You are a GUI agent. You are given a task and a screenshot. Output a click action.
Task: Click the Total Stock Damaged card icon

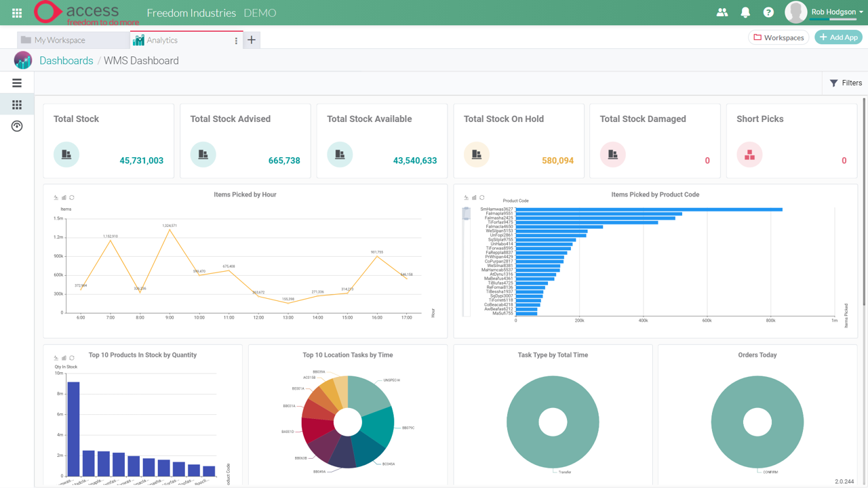[x=613, y=155]
